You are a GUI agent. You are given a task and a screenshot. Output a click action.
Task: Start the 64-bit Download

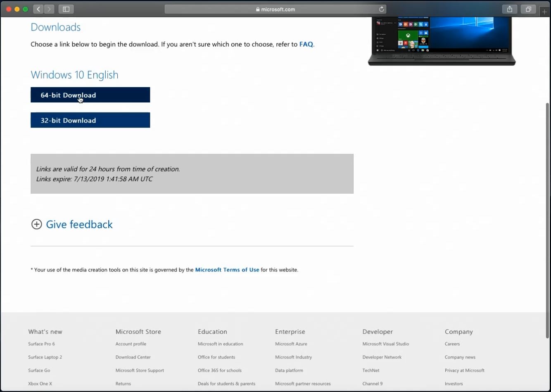[90, 95]
